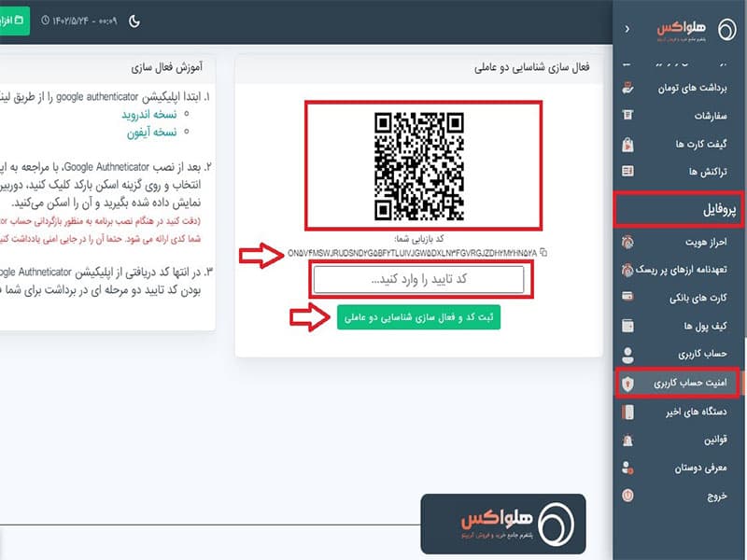Open تعهدنامه ارزهای پر ریسک item
Image resolution: width=747 pixels, height=560 pixels.
[x=680, y=270]
